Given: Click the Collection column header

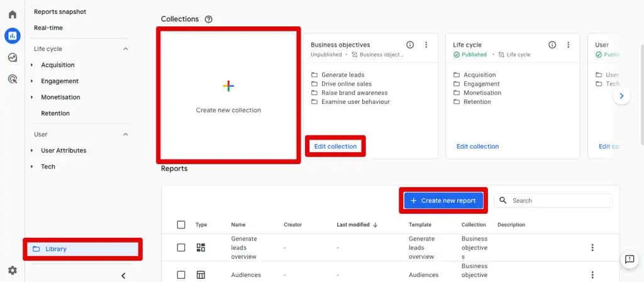Looking at the screenshot, I should pos(474,225).
